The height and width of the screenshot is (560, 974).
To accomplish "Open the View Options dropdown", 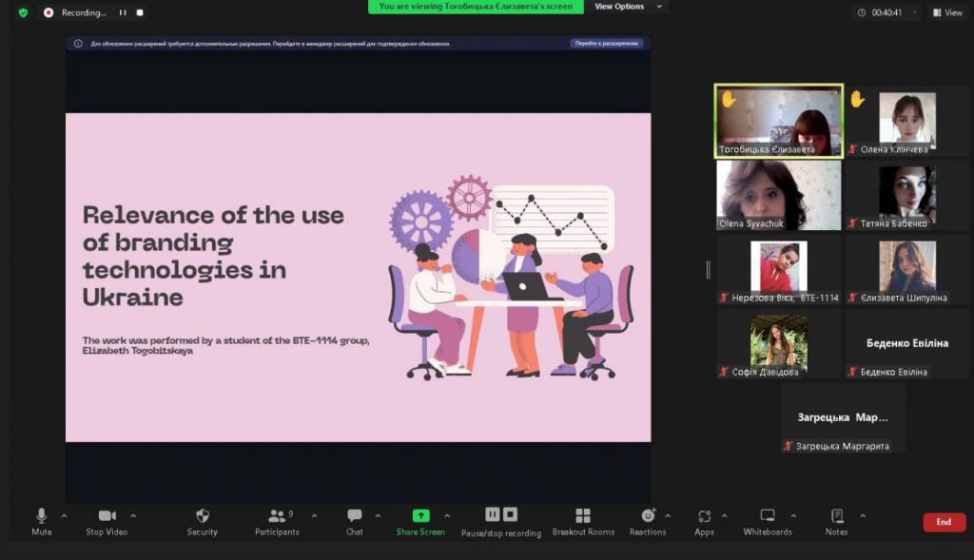I will tap(625, 7).
